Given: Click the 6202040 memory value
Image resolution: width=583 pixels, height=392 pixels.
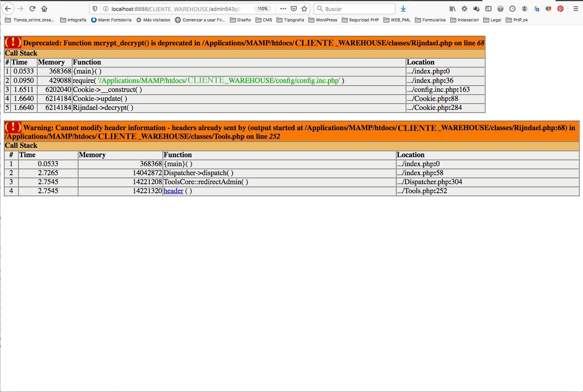Looking at the screenshot, I should tap(58, 90).
